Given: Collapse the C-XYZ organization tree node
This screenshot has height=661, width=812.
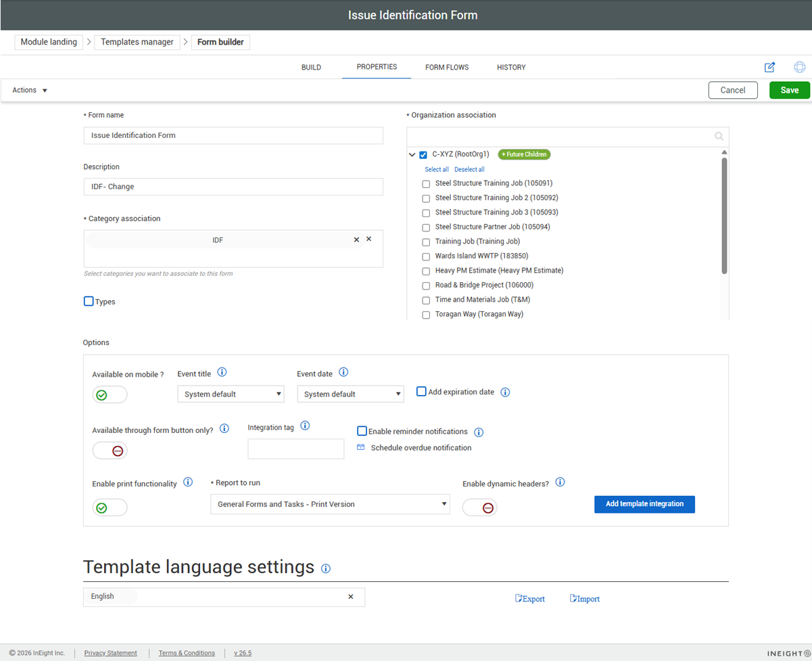Looking at the screenshot, I should pos(412,155).
